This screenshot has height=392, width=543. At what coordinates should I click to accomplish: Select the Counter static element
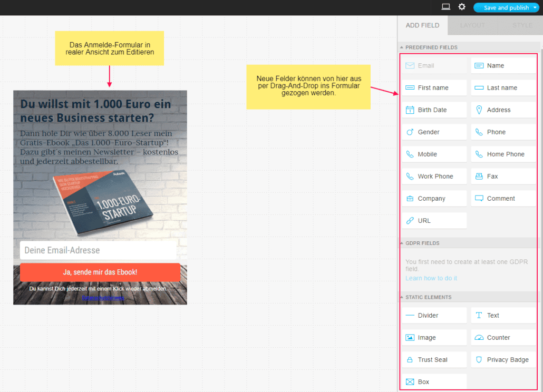click(503, 338)
